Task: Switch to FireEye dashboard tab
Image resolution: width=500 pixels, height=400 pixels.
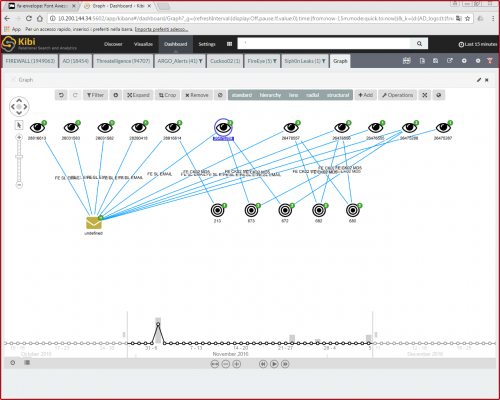Action: [x=262, y=61]
